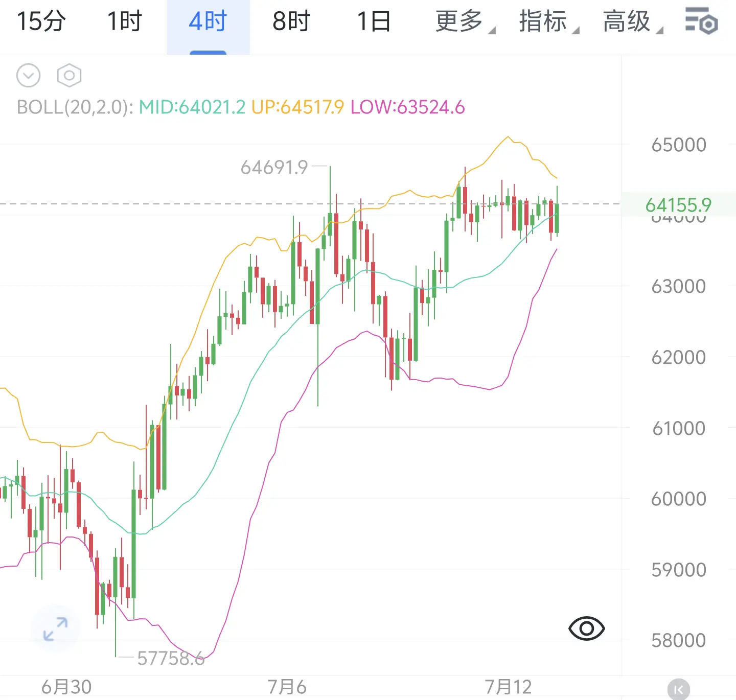Open the 指标 indicators dropdown
Image resolution: width=736 pixels, height=700 pixels.
549,22
